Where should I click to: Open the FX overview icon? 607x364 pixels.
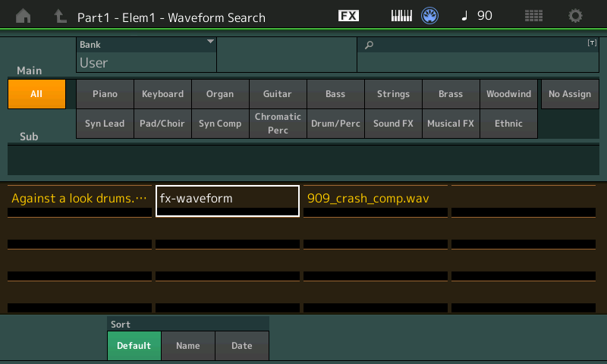click(x=348, y=16)
